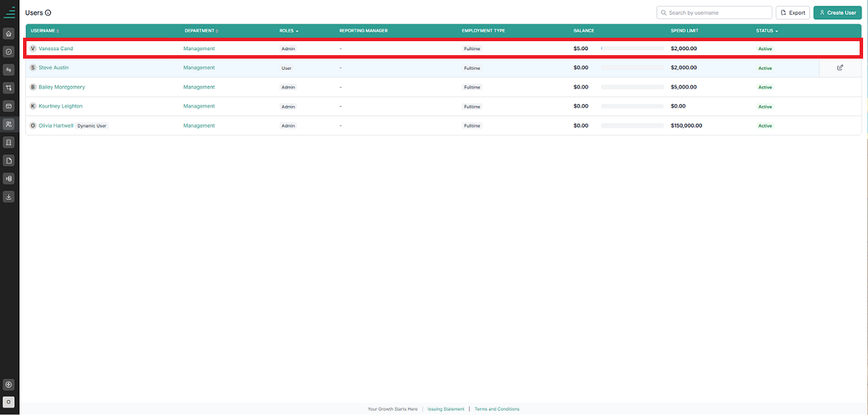
Task: Open the Issuing Statement footer link
Action: [446, 409]
